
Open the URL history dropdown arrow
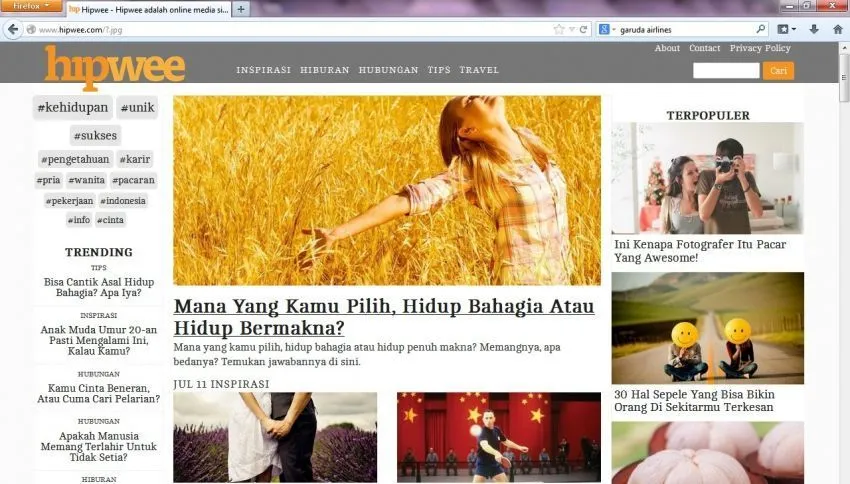click(x=571, y=29)
